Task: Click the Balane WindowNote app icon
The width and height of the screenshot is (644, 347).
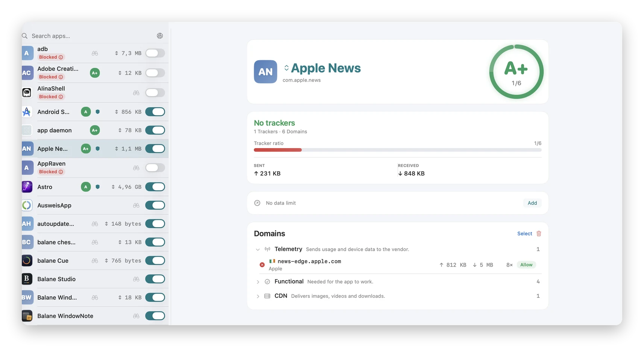Action: [x=27, y=316]
